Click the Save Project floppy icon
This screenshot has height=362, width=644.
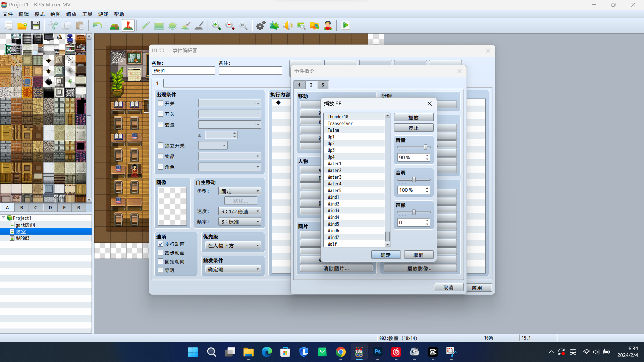[x=36, y=25]
